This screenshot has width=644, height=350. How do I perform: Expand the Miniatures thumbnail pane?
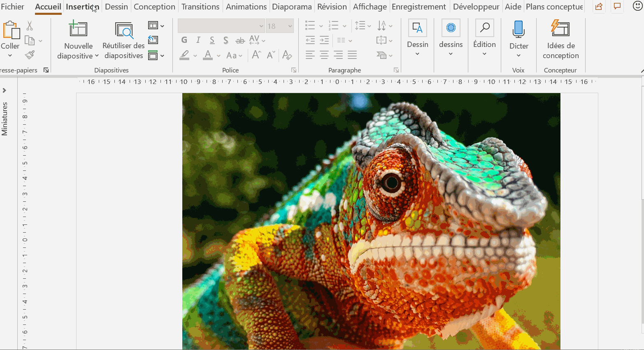click(5, 91)
